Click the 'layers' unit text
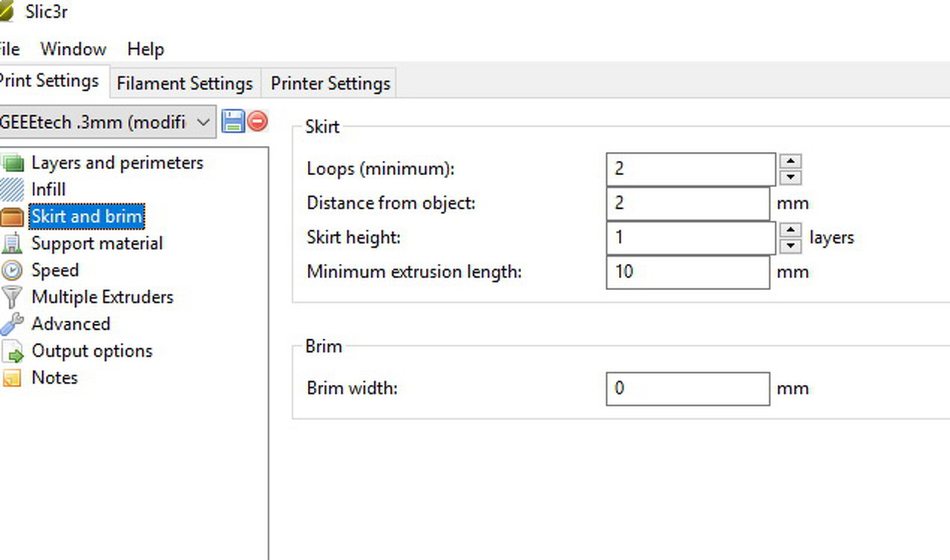The image size is (950, 560). pos(831,238)
